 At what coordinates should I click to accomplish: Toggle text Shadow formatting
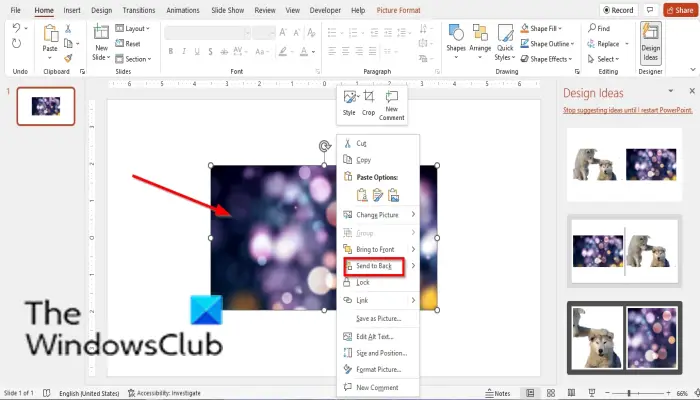210,52
